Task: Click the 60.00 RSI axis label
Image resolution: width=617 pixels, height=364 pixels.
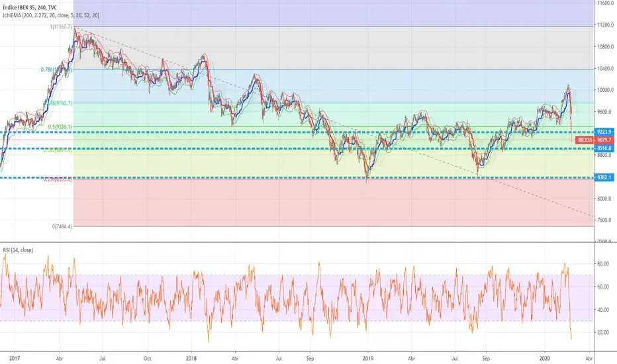Action: pos(603,287)
